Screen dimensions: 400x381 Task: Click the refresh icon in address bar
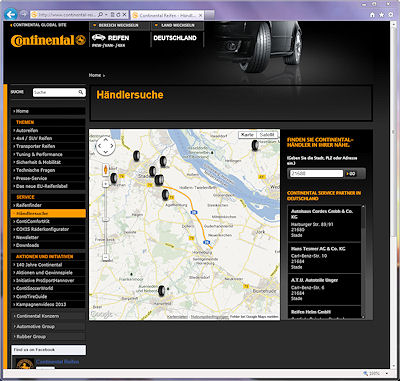click(x=119, y=15)
